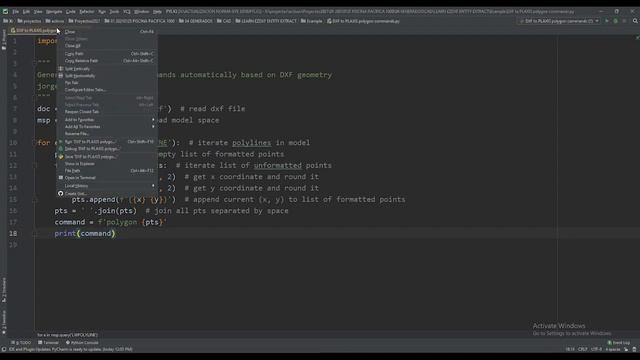Click the Split Vertically icon

coord(61,69)
